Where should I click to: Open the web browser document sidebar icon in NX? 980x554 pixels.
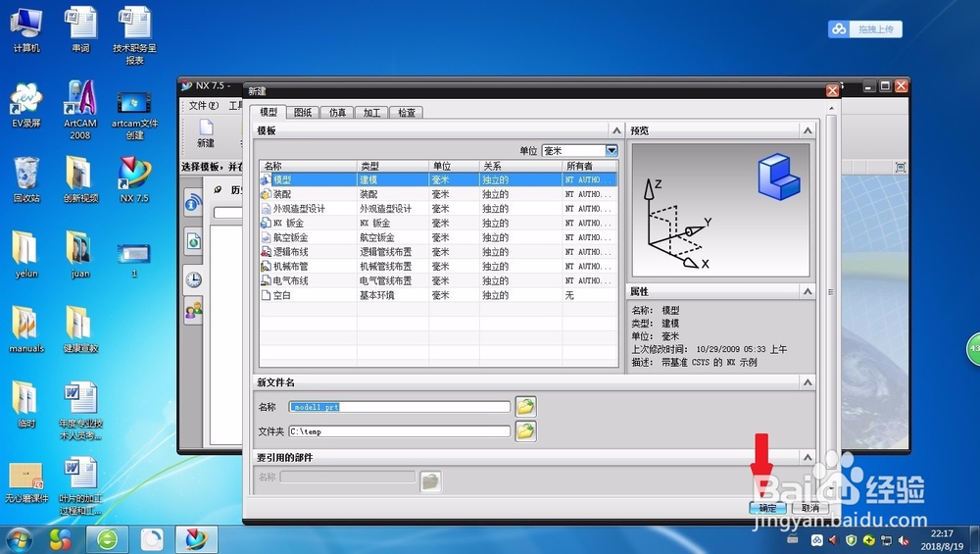tap(193, 241)
